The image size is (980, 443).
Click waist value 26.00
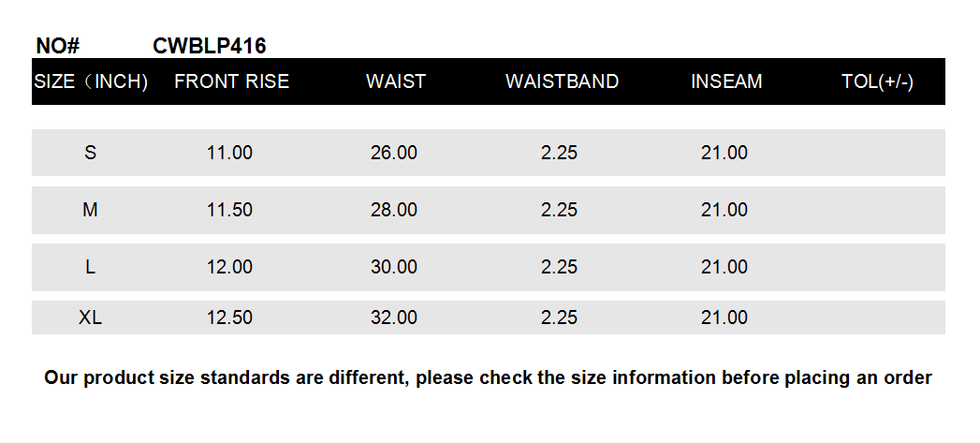point(394,153)
